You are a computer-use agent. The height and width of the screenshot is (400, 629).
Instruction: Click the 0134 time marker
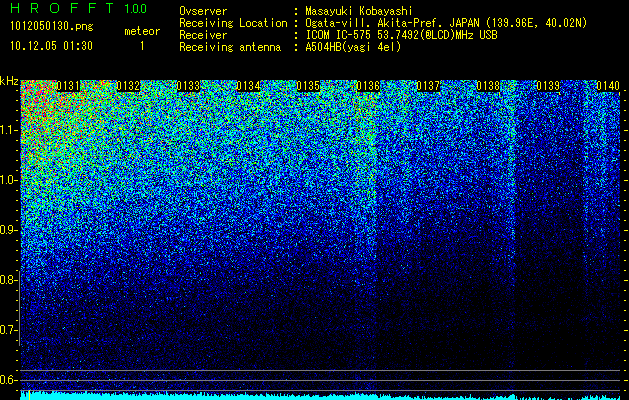[x=248, y=86]
